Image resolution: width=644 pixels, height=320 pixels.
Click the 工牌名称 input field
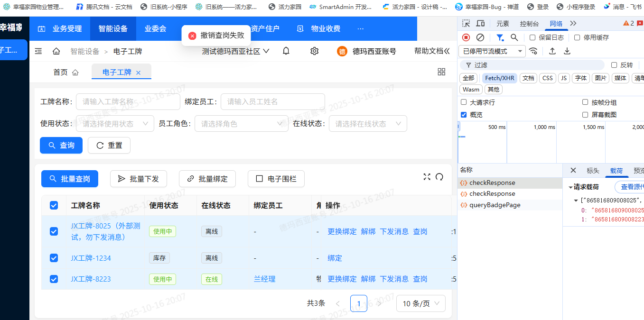coord(128,101)
